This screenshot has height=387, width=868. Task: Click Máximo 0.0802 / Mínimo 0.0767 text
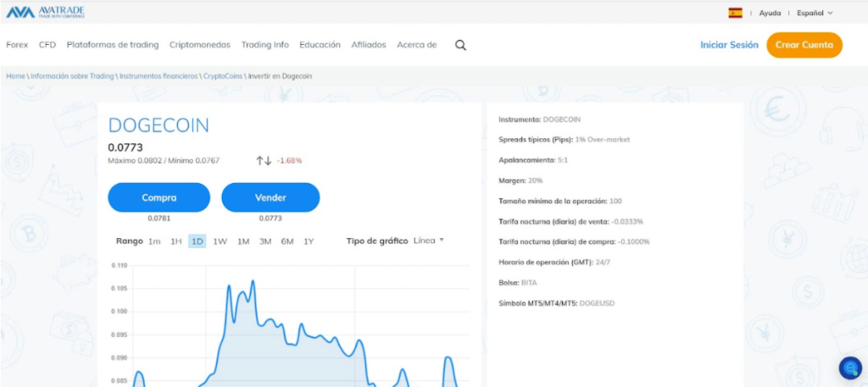point(164,161)
